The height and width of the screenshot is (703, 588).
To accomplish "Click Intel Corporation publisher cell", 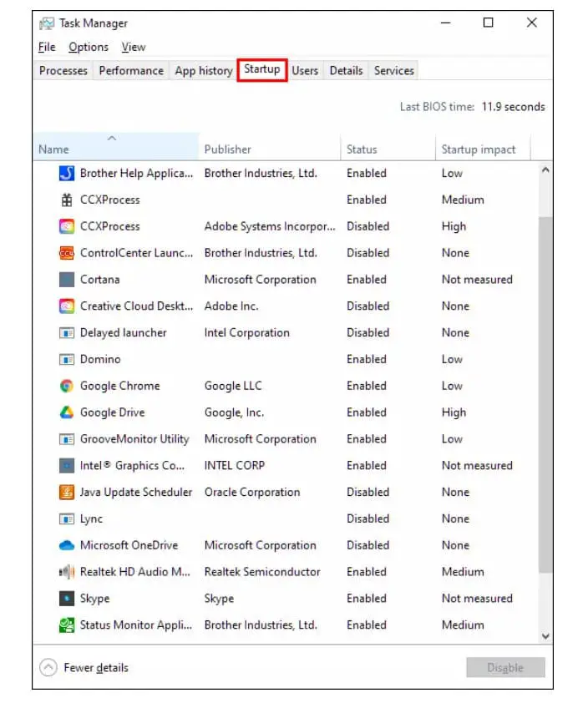I will [x=247, y=332].
